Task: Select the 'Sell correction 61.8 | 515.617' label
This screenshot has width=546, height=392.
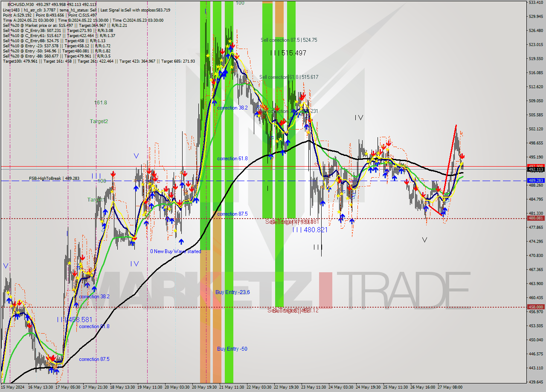Action: pyautogui.click(x=289, y=77)
